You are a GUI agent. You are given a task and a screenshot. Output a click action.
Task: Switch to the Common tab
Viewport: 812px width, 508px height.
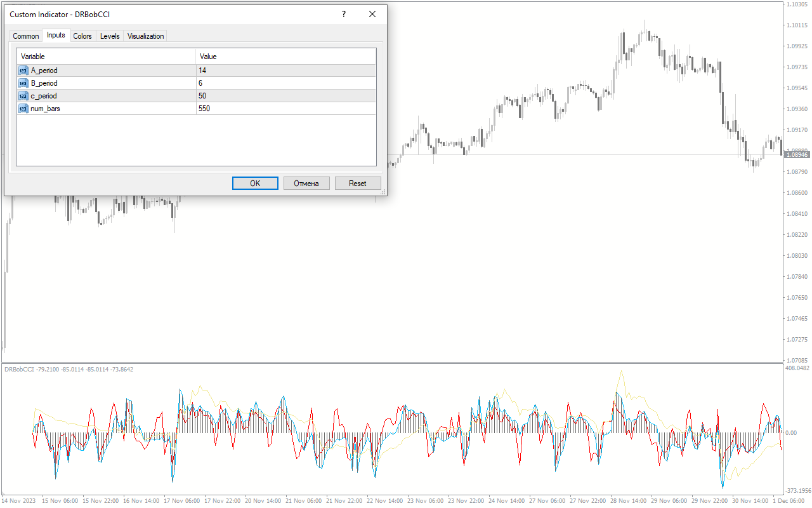click(26, 36)
